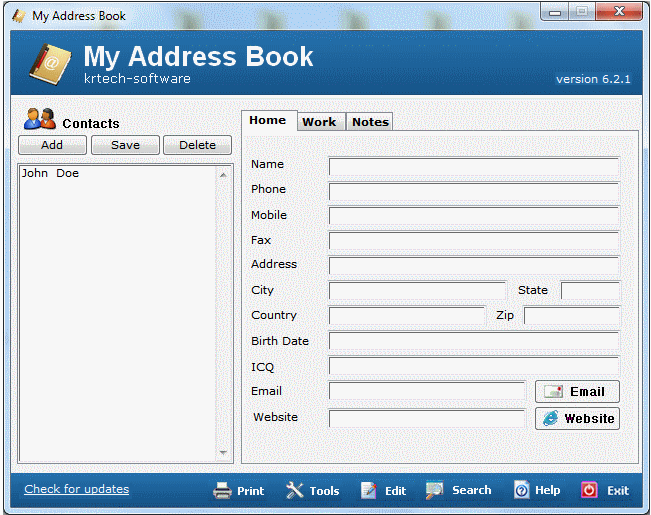This screenshot has height=515, width=651.
Task: Click the Website URL input field
Action: (427, 418)
